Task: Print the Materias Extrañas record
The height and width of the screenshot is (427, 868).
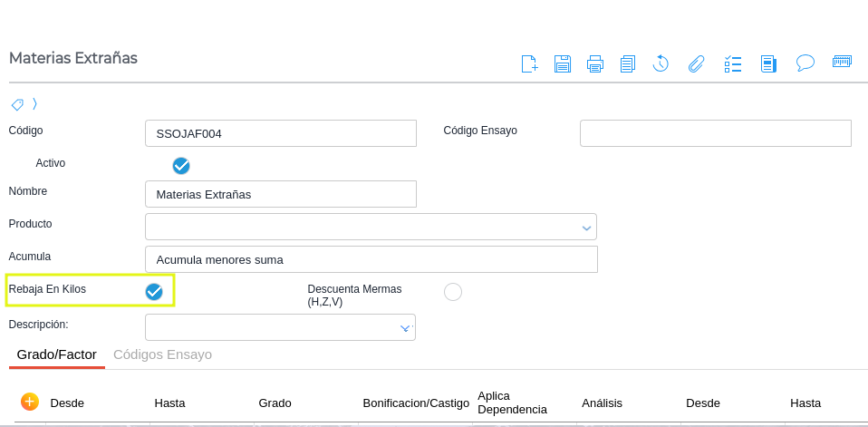Action: pos(595,63)
